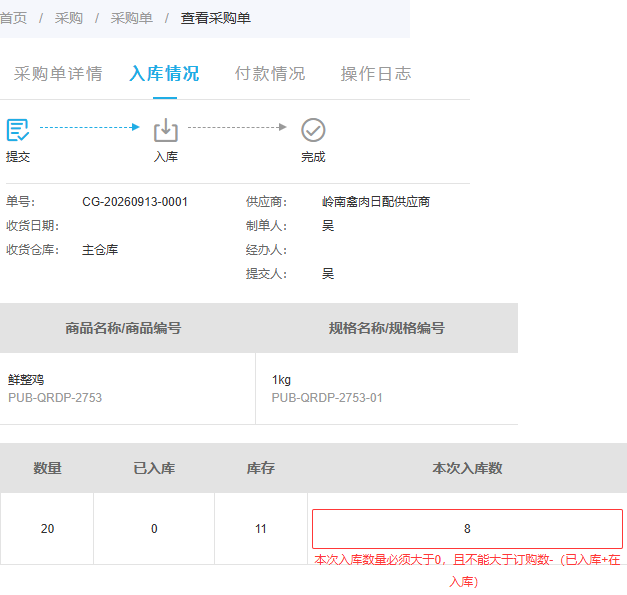Viewport: 627px width, 595px height.
Task: Click quantity cell 20
Action: (x=47, y=529)
